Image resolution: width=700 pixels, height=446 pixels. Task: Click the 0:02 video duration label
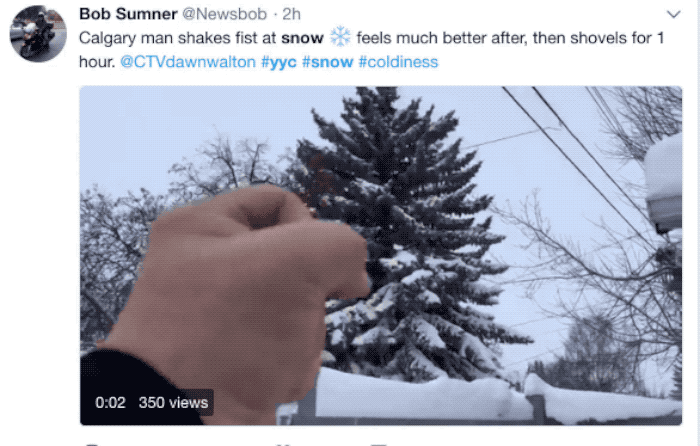coord(110,403)
